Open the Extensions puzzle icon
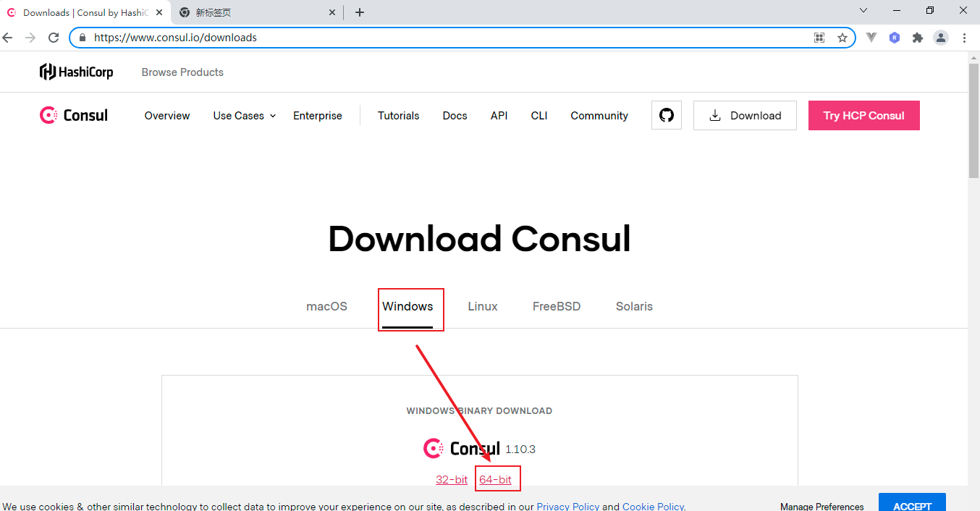 pyautogui.click(x=918, y=38)
